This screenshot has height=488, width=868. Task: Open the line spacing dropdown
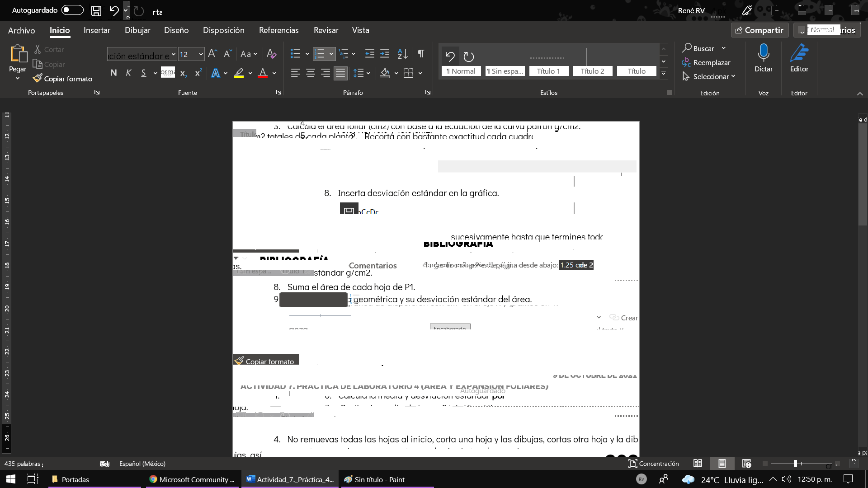368,73
